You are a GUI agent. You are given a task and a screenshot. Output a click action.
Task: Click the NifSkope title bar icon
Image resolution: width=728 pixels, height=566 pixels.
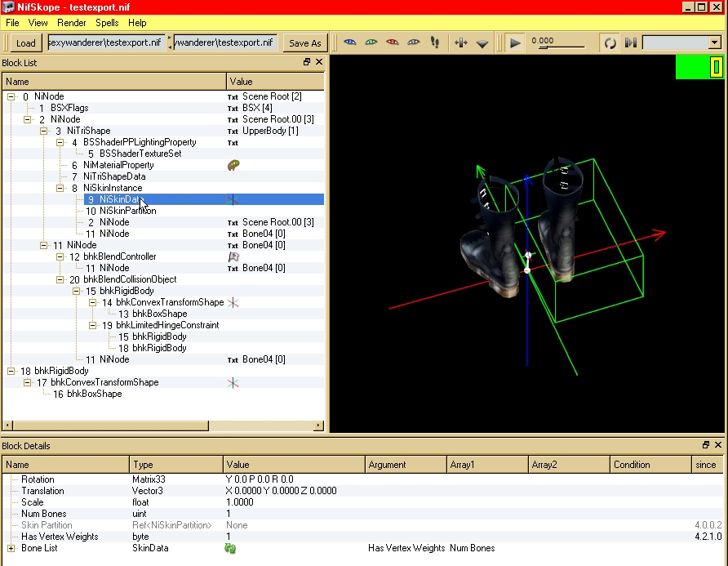point(8,7)
